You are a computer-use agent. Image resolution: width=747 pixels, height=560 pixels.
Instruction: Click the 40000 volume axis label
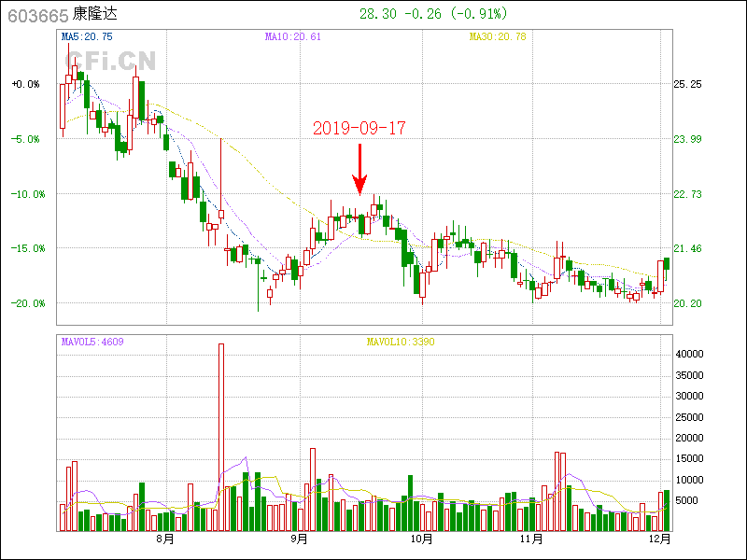pyautogui.click(x=689, y=354)
